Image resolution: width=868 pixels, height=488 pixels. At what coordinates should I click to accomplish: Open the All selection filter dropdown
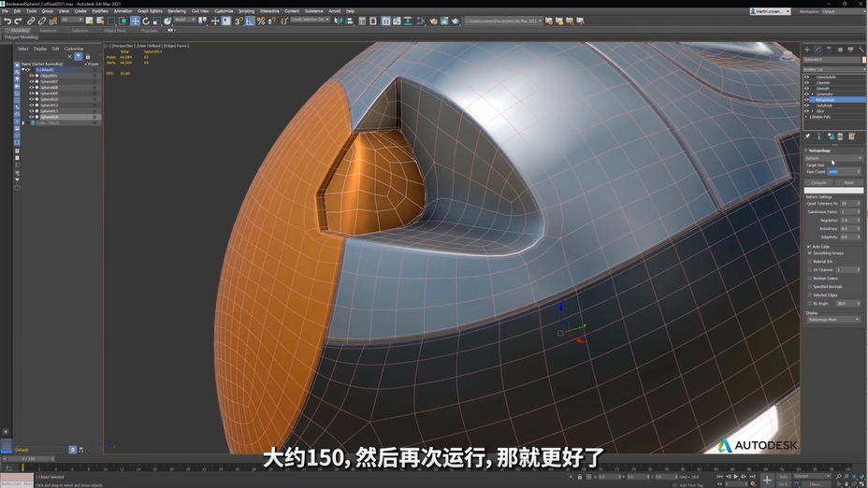pos(71,20)
